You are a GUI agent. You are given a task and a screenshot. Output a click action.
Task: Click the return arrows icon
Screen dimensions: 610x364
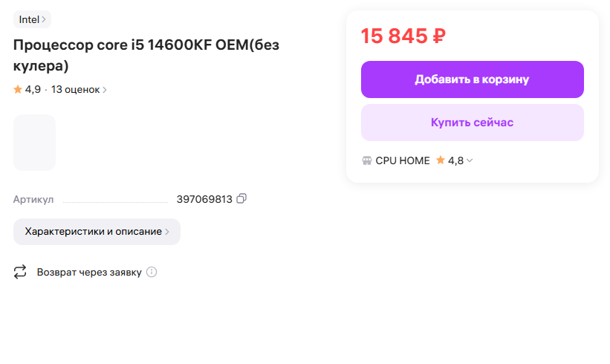(x=20, y=272)
